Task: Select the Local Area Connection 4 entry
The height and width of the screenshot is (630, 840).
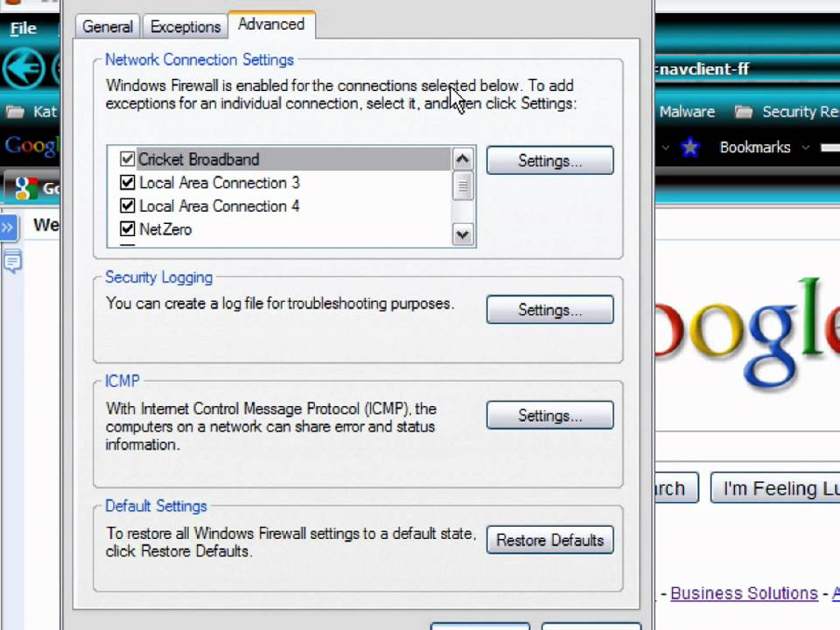Action: click(220, 206)
